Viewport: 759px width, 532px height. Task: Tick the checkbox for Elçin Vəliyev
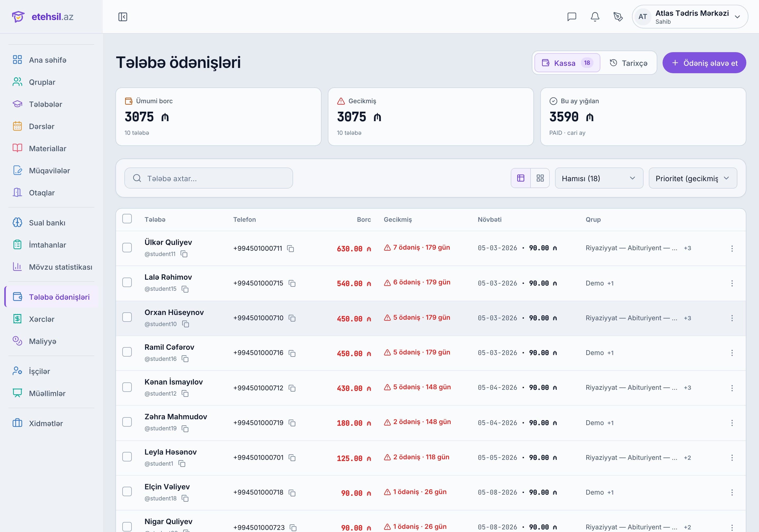click(127, 492)
